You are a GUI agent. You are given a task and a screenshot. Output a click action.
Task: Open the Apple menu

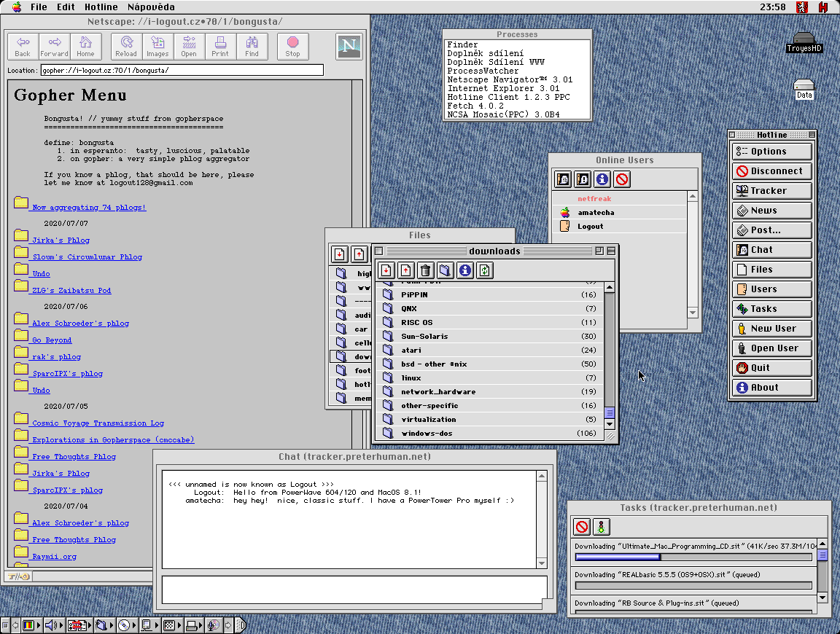16,7
